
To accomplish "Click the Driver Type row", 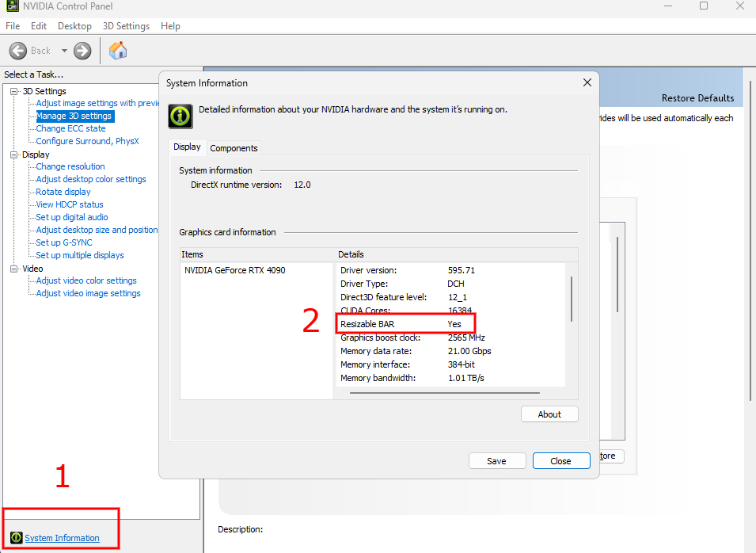I will 450,284.
